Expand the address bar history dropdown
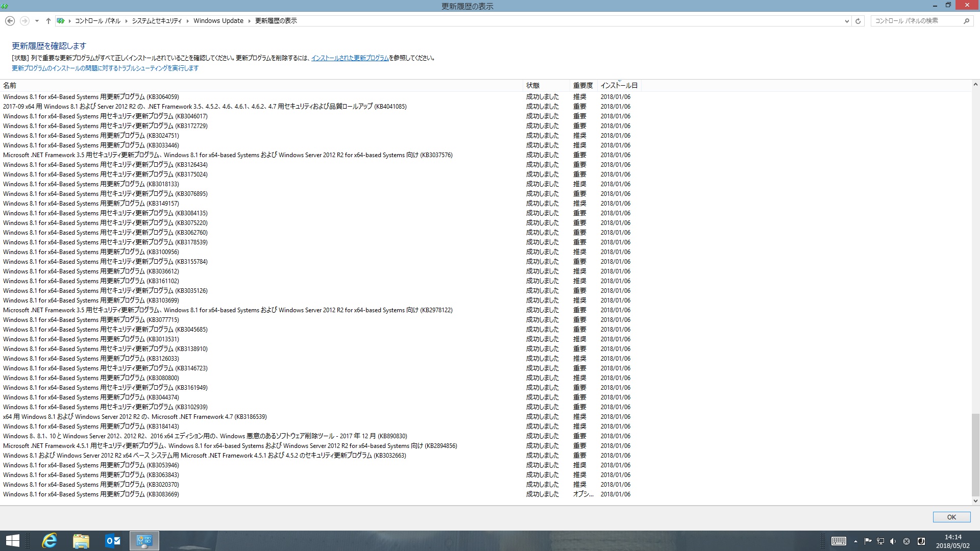Viewport: 980px width, 551px height. click(x=847, y=21)
